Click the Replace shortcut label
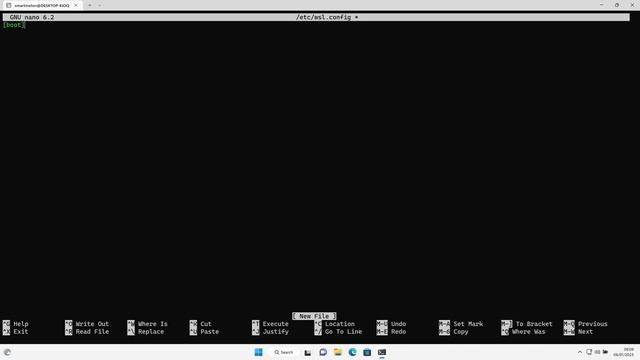The width and height of the screenshot is (640, 360). pyautogui.click(x=151, y=331)
